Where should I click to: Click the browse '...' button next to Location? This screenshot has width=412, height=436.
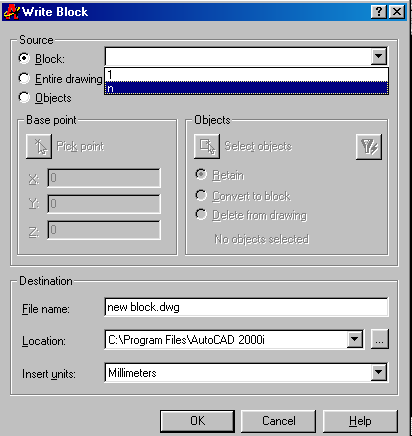(380, 340)
